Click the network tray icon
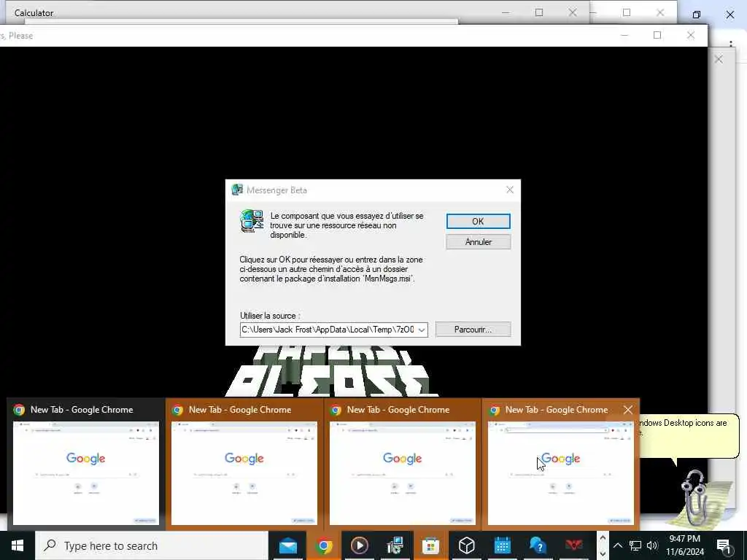Viewport: 747px width, 560px height. (x=635, y=545)
